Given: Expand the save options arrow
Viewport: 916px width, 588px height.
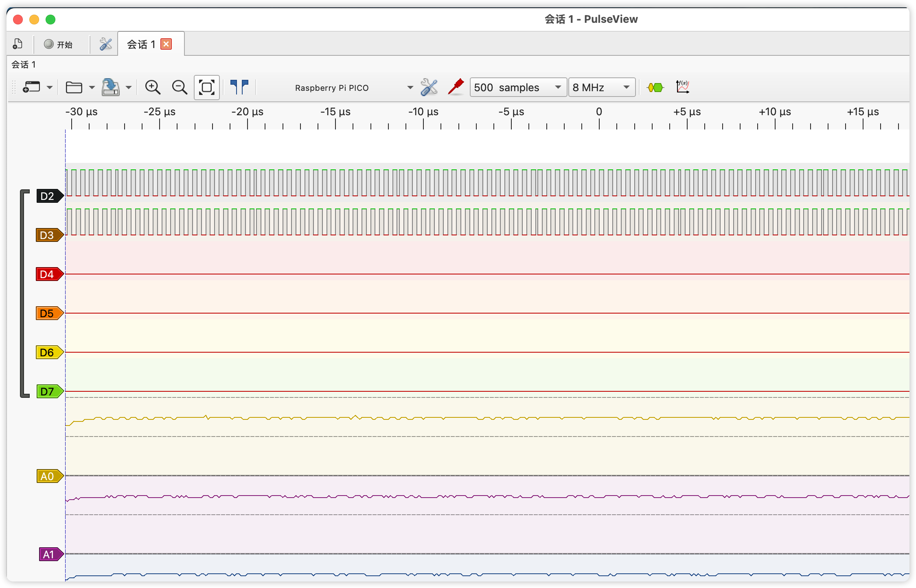Looking at the screenshot, I should (x=129, y=87).
